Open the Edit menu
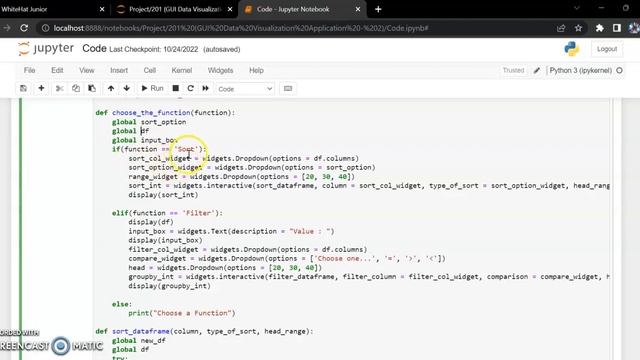 pyautogui.click(x=57, y=70)
